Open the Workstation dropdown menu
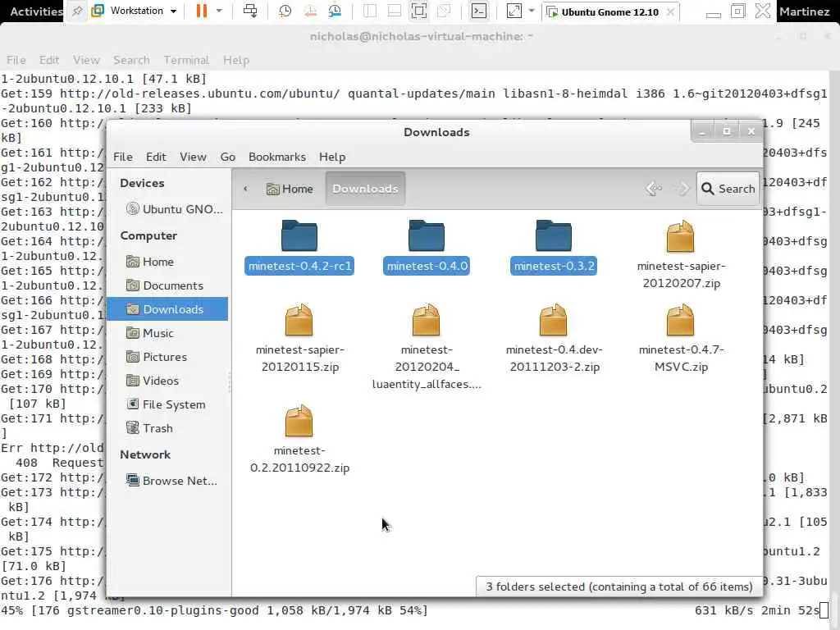The width and height of the screenshot is (840, 630). [x=135, y=11]
